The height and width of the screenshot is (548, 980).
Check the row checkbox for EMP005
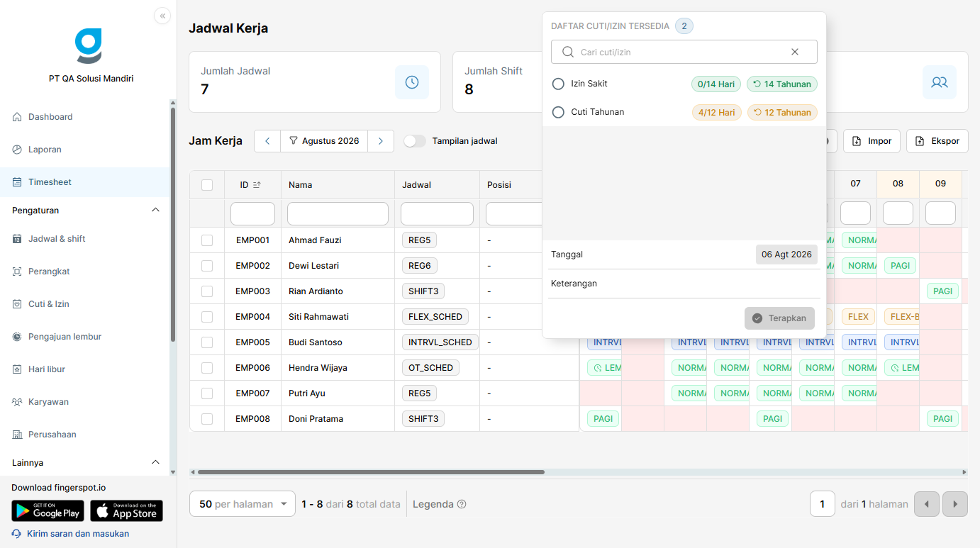(x=207, y=342)
